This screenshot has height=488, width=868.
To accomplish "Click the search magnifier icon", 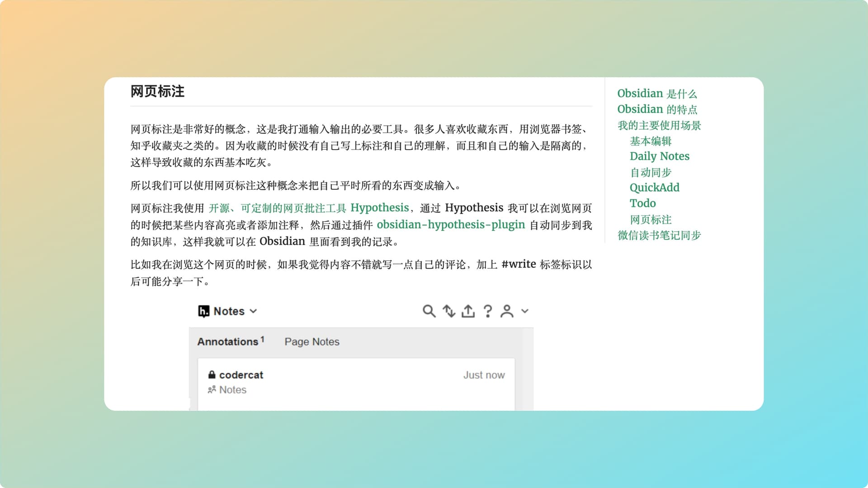I will click(429, 311).
